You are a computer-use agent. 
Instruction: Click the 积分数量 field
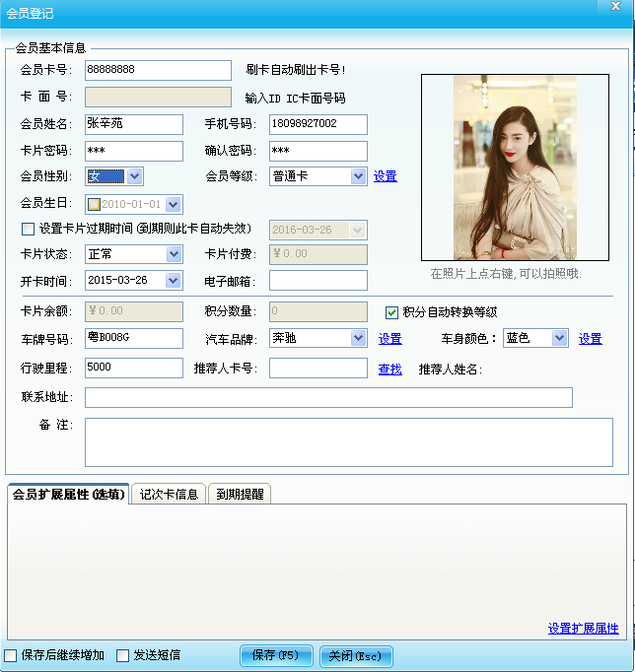318,311
